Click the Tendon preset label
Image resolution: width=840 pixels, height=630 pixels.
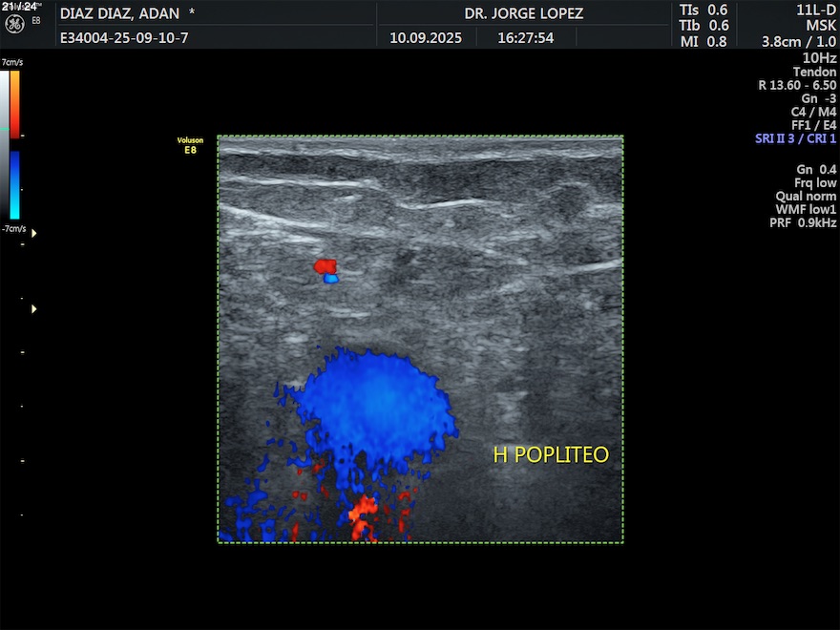pyautogui.click(x=814, y=72)
